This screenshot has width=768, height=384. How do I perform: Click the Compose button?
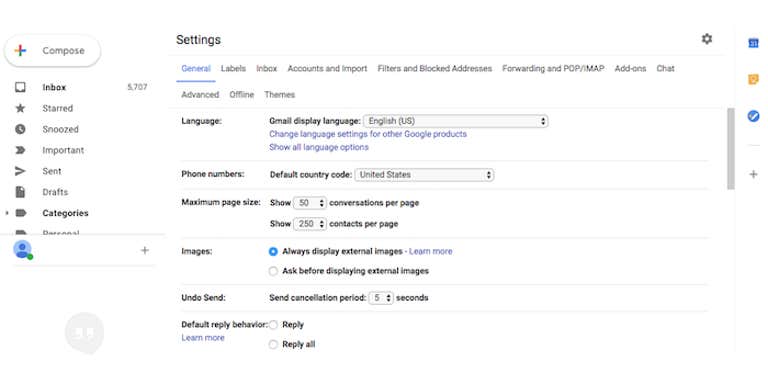[52, 50]
